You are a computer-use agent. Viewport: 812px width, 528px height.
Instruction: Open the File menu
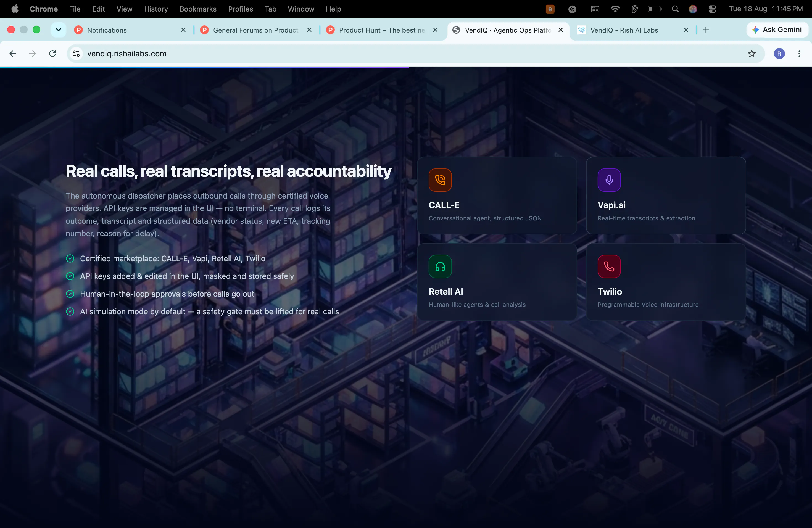point(75,9)
